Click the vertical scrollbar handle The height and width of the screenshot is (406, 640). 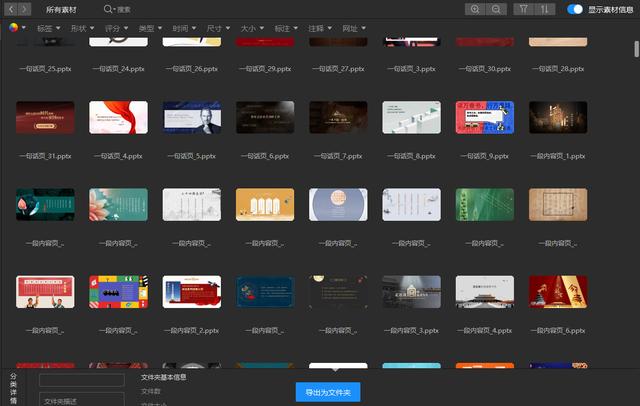[x=636, y=49]
